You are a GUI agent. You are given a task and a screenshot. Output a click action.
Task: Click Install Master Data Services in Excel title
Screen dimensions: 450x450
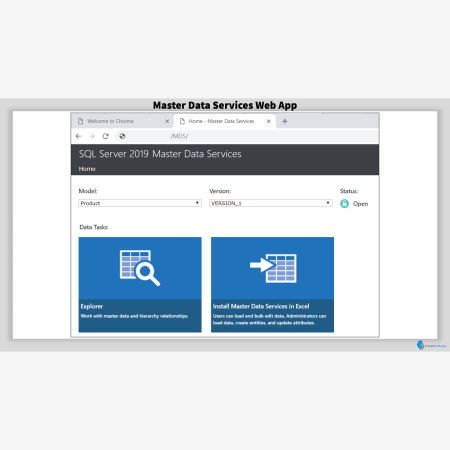pyautogui.click(x=261, y=306)
